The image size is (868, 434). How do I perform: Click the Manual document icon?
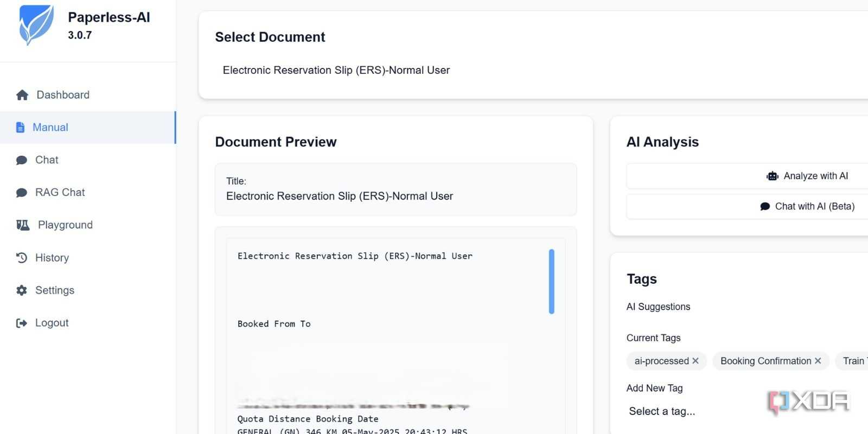point(21,127)
